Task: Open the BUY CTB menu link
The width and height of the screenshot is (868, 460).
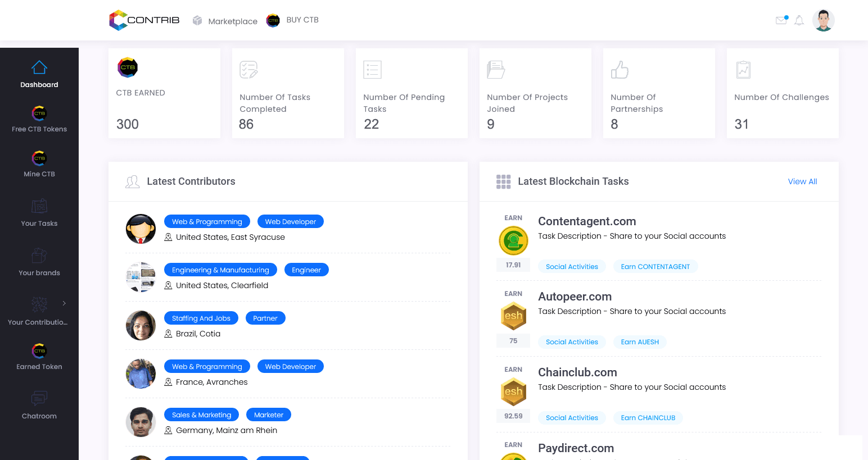Action: tap(302, 20)
